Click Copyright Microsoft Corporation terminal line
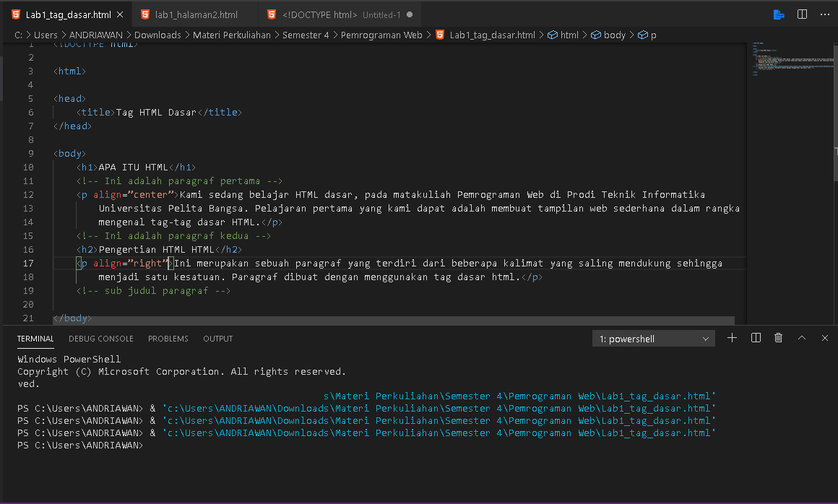Screen dimensions: 838x504 pyautogui.click(x=182, y=372)
